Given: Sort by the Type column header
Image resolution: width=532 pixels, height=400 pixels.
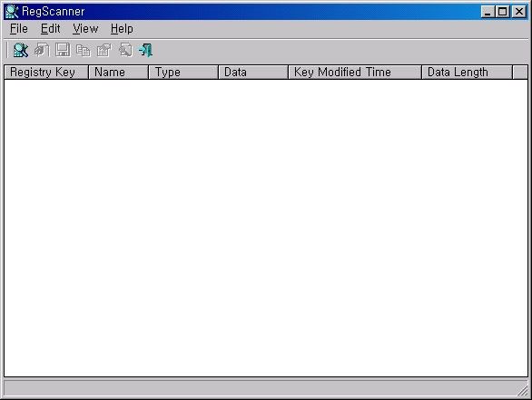Looking at the screenshot, I should click(183, 73).
